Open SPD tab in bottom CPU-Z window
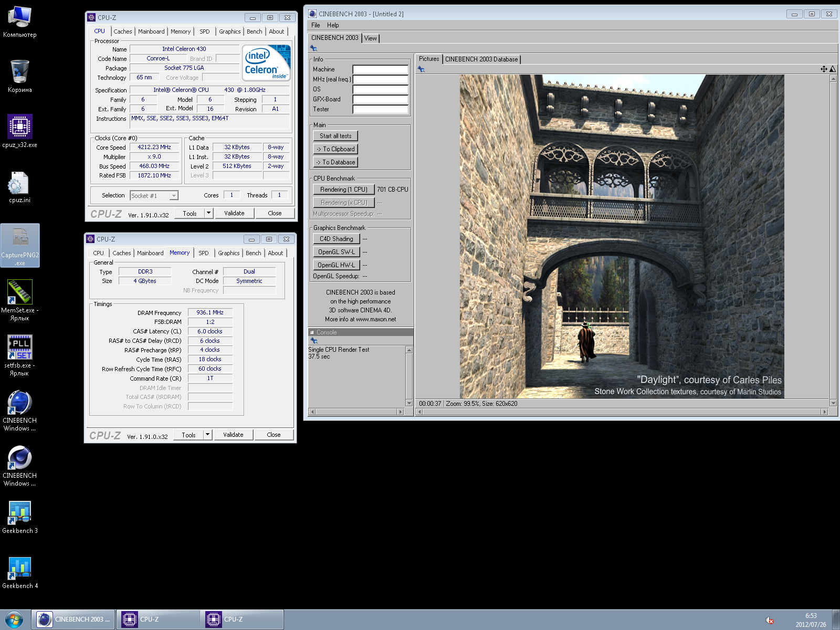This screenshot has width=840, height=630. [x=204, y=253]
